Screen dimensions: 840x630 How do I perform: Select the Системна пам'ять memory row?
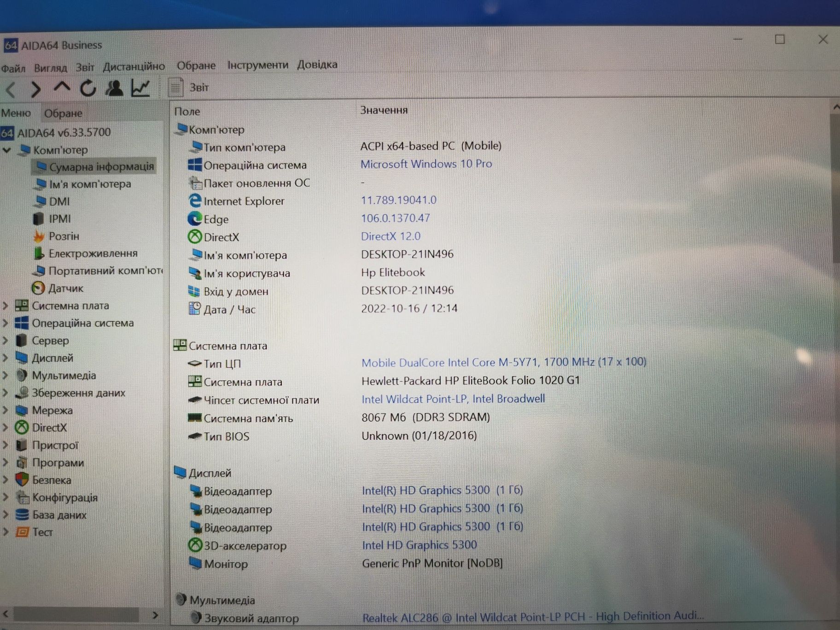(x=338, y=418)
